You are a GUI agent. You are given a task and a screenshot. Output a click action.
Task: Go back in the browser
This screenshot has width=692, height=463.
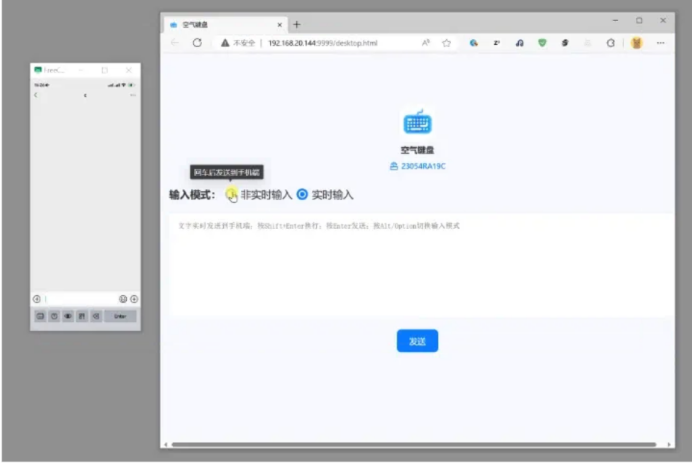click(x=175, y=43)
